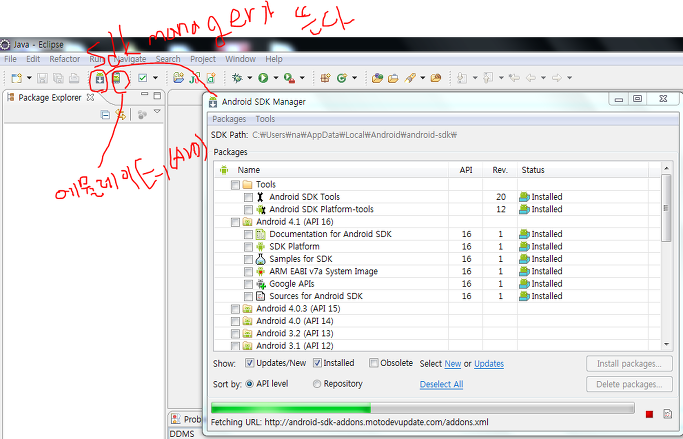The width and height of the screenshot is (683, 439).
Task: Open the New wizard dropdown arrow
Action: click(x=29, y=78)
